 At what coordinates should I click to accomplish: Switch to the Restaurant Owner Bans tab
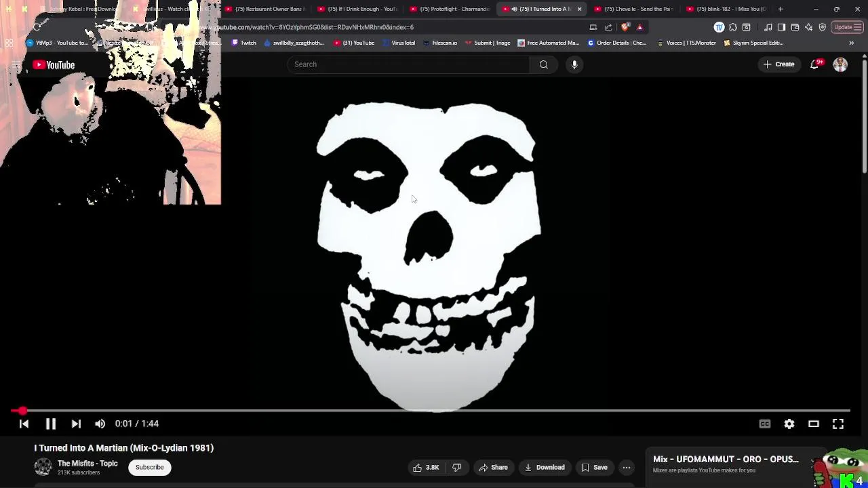264,9
